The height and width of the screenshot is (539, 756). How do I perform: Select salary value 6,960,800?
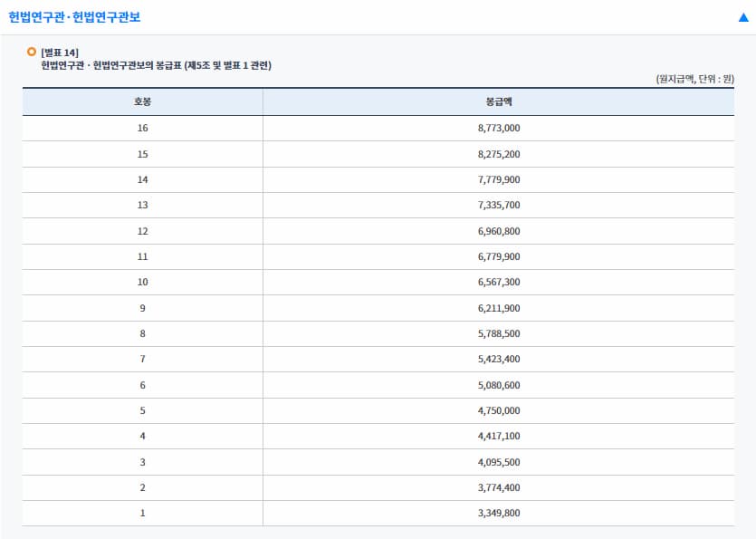pos(499,231)
